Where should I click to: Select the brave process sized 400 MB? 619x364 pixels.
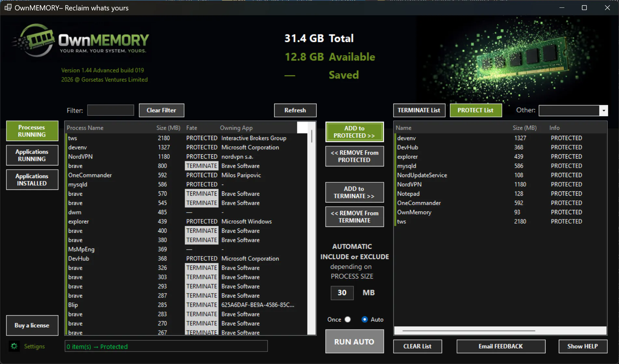coord(187,231)
